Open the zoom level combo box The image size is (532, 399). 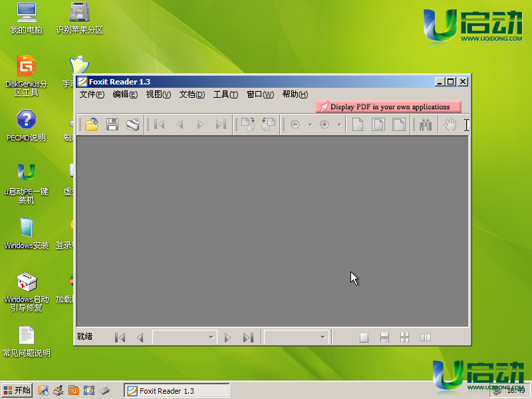tap(296, 337)
